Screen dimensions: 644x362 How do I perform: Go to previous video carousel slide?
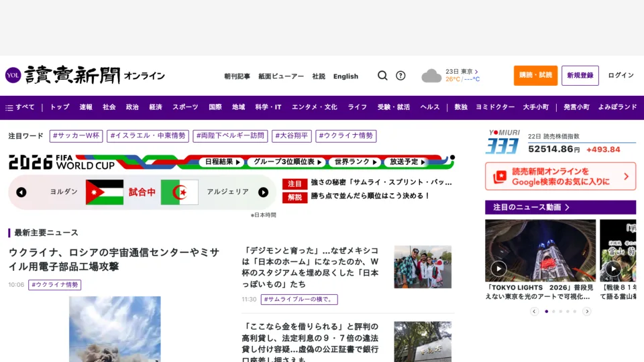535,311
